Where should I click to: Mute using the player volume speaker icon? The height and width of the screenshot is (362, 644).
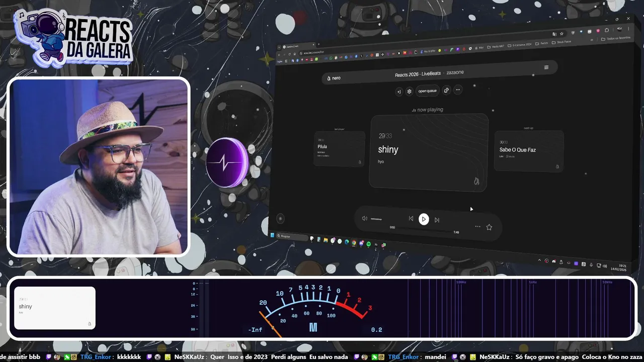(365, 218)
